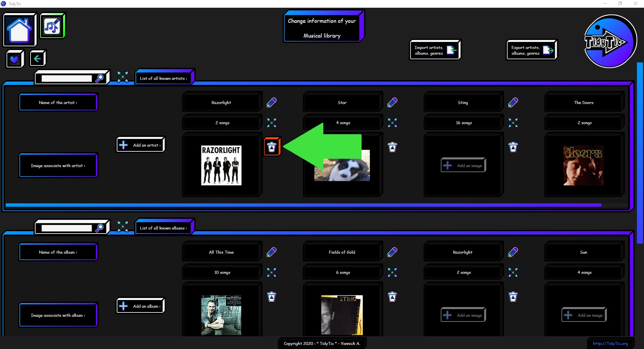
Task: Add an image for Sting artist
Action: click(x=464, y=165)
